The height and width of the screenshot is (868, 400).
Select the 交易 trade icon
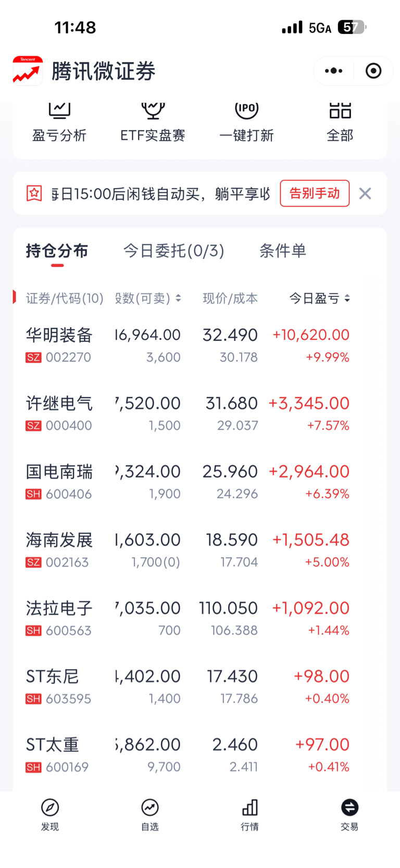click(349, 808)
